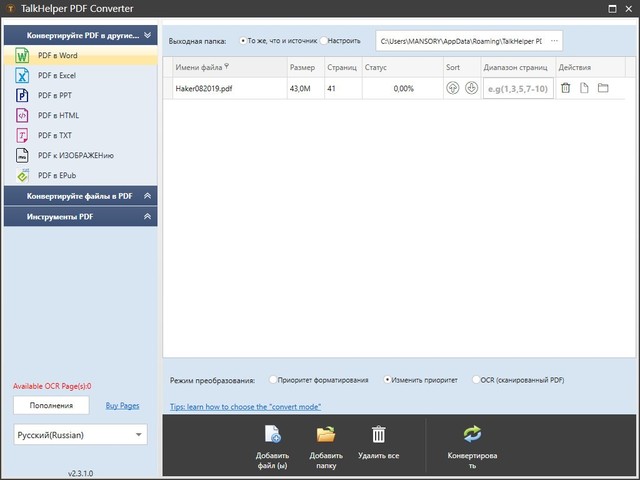Delete Haker082019.pdf using row trash icon
Viewport: 640px width, 480px height.
pos(565,88)
